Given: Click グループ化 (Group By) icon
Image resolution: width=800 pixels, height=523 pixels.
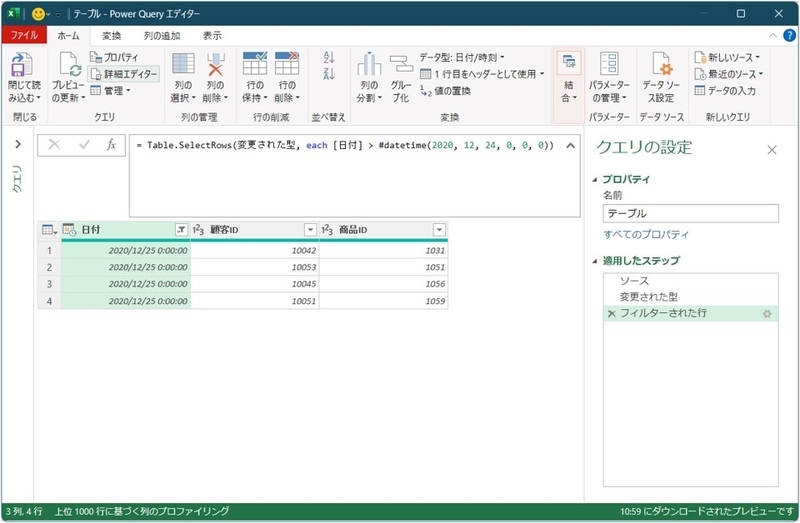Looking at the screenshot, I should point(401,64).
